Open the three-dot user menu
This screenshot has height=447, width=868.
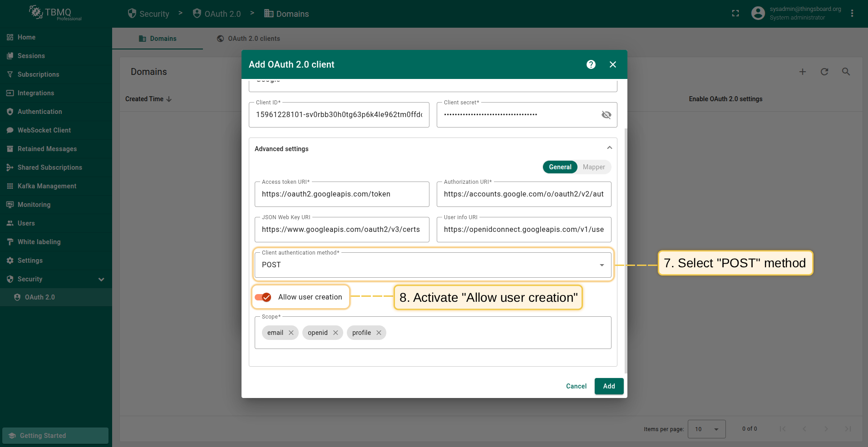[x=852, y=14]
